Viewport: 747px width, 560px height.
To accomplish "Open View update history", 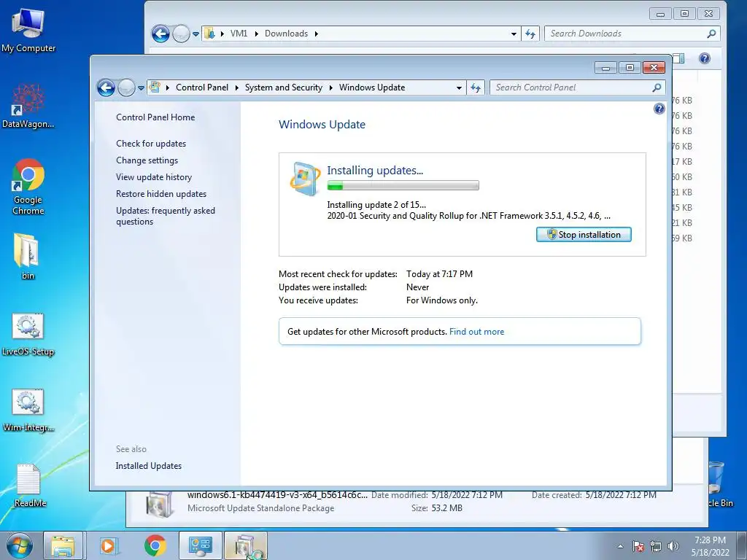I will (x=154, y=177).
